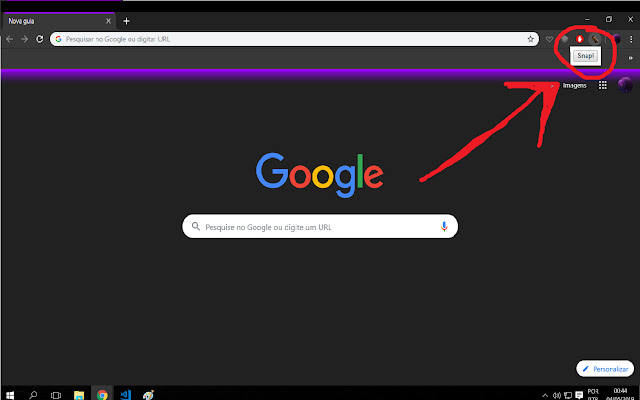This screenshot has width=640, height=400.
Task: Open the network icon in tray
Action: [x=568, y=396]
